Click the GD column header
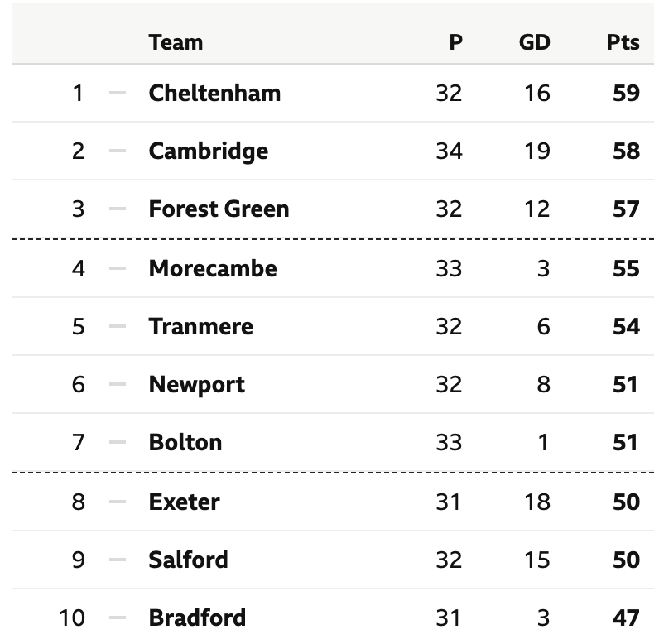Image resolution: width=659 pixels, height=644 pixels. pyautogui.click(x=535, y=42)
